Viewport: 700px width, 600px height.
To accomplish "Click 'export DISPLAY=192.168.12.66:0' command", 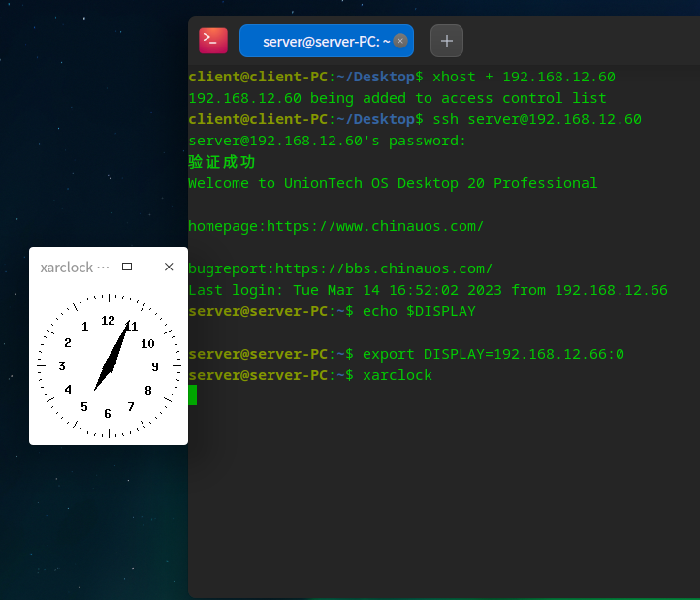I will pyautogui.click(x=493, y=354).
